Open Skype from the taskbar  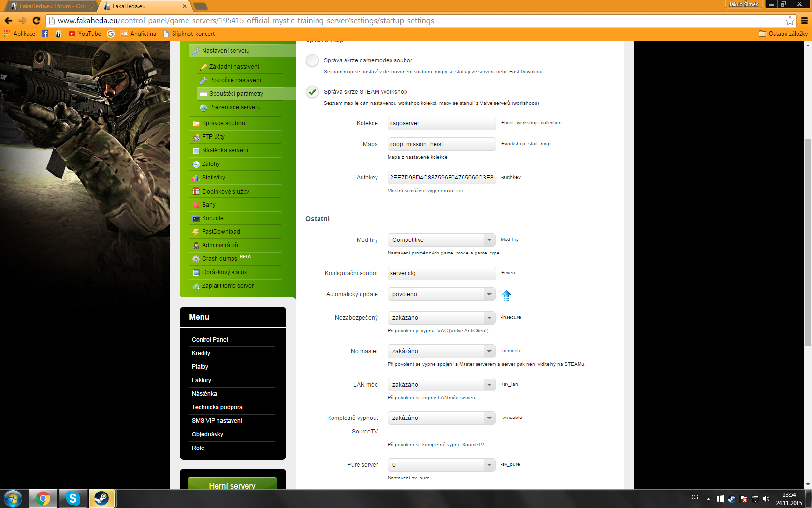click(x=72, y=498)
